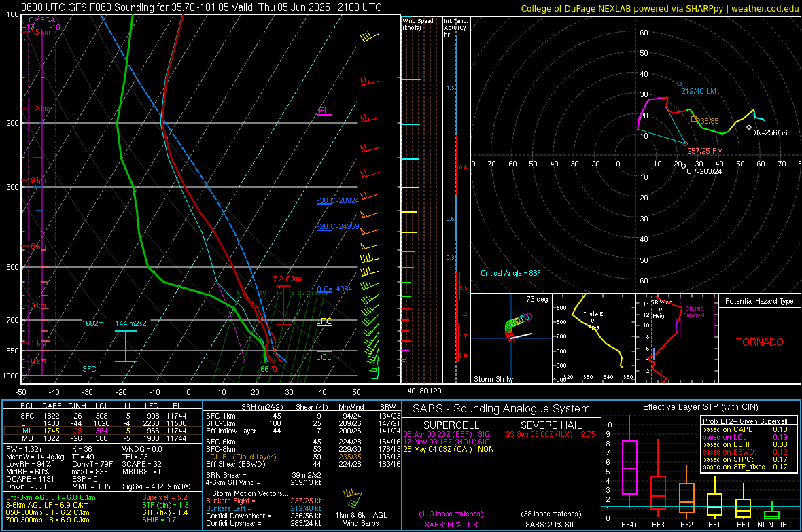Click the weather.cod.edu credit text
This screenshot has width=802, height=532.
[765, 9]
